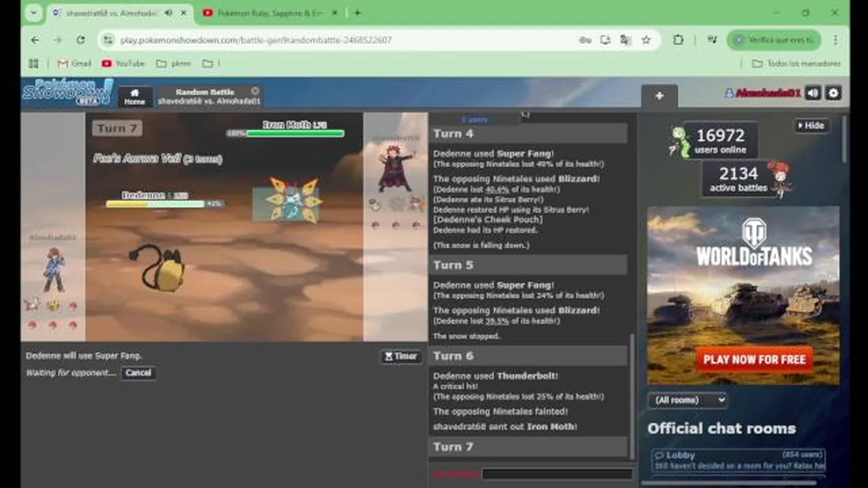
Task: Toggle Showdown sound volume speaker icon
Action: coord(813,93)
